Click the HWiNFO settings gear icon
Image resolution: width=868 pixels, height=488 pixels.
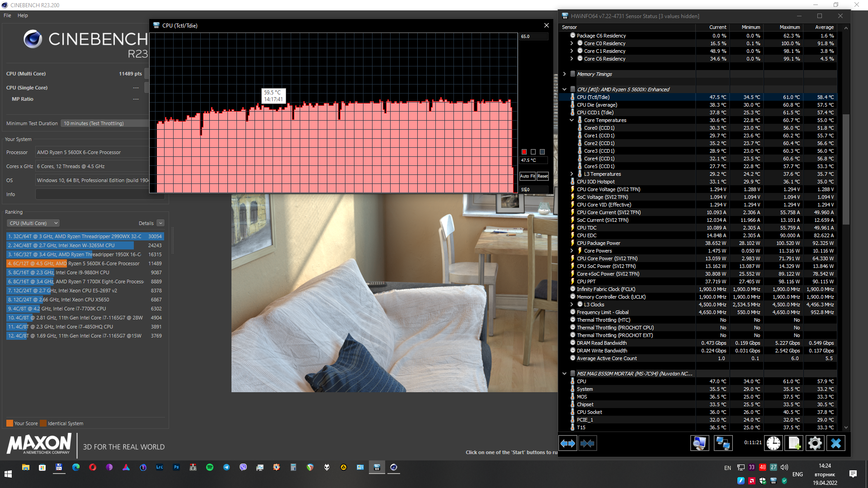coord(815,443)
